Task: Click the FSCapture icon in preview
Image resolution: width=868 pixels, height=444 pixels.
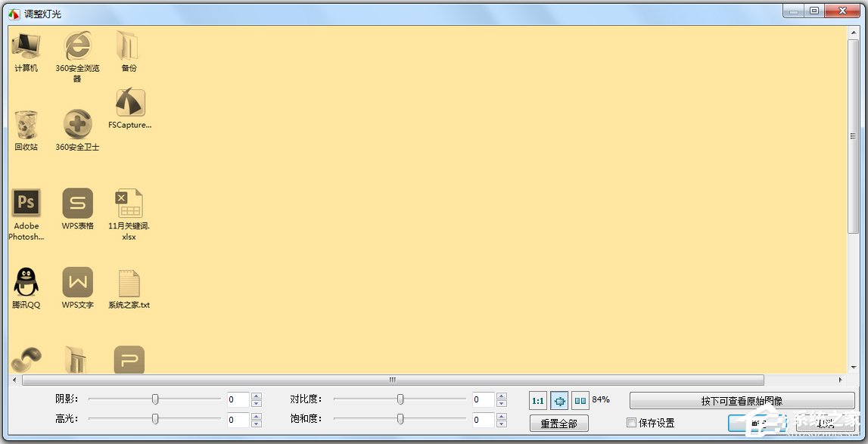Action: click(130, 102)
